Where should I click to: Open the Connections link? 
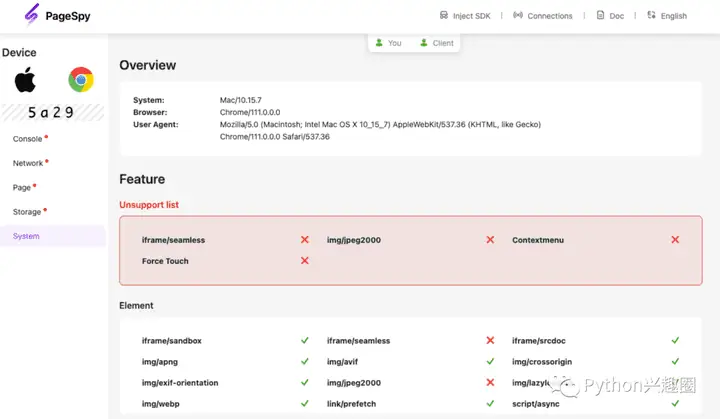550,16
